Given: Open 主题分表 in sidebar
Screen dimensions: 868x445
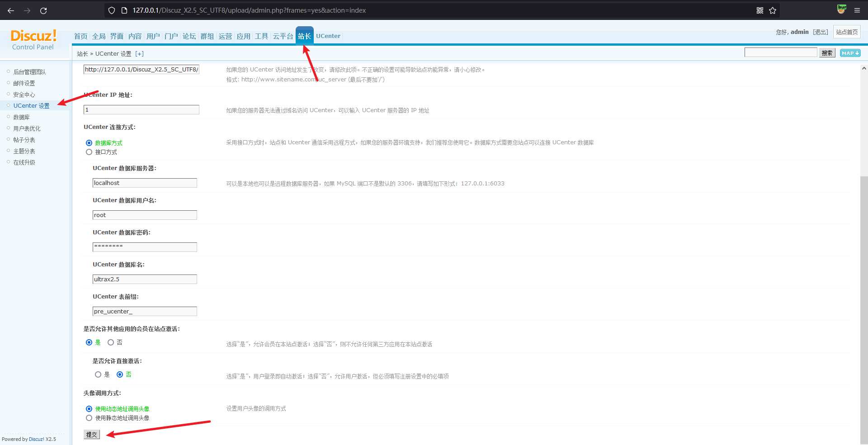Looking at the screenshot, I should point(24,151).
